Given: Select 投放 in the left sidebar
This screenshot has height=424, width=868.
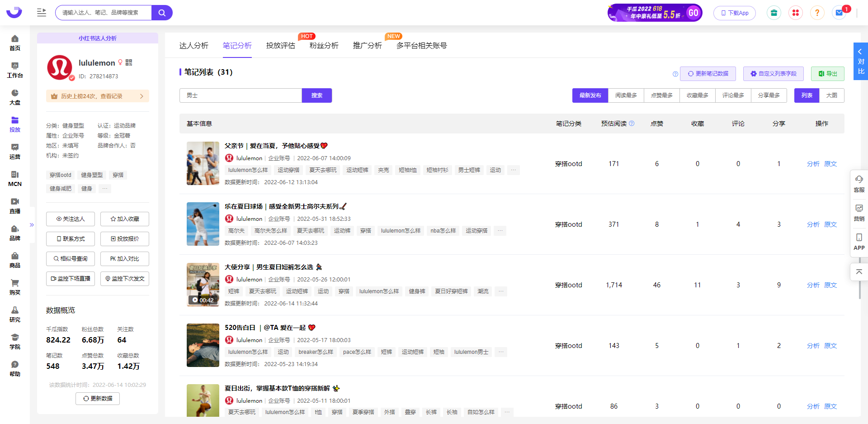Looking at the screenshot, I should pos(15,124).
